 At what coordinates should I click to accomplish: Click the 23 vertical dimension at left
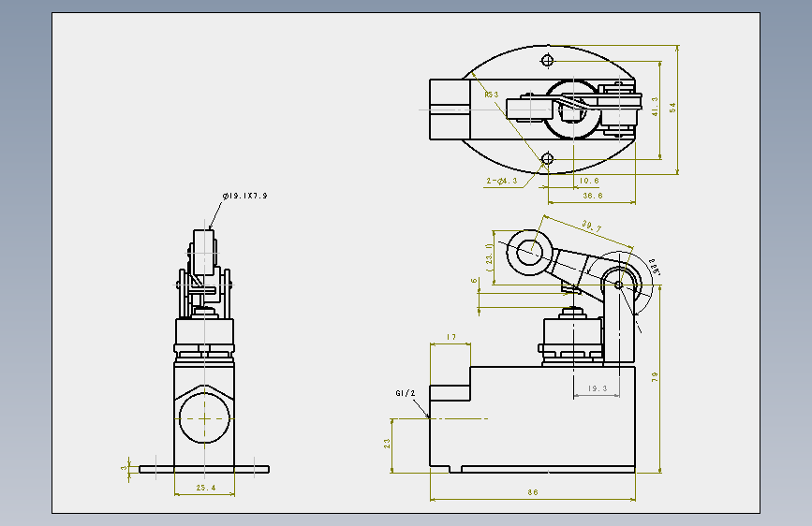(x=387, y=444)
